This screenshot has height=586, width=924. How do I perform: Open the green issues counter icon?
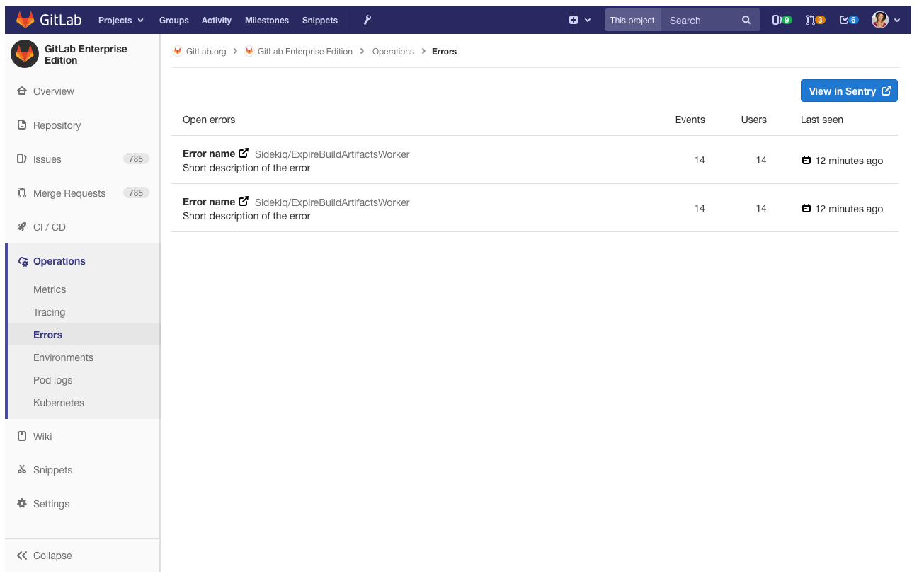coord(782,20)
